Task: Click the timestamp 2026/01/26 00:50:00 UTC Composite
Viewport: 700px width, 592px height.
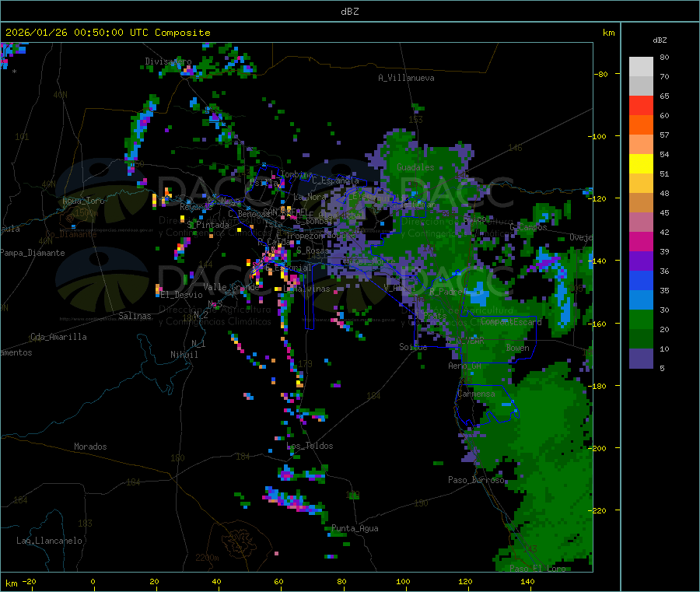Action: (x=108, y=33)
